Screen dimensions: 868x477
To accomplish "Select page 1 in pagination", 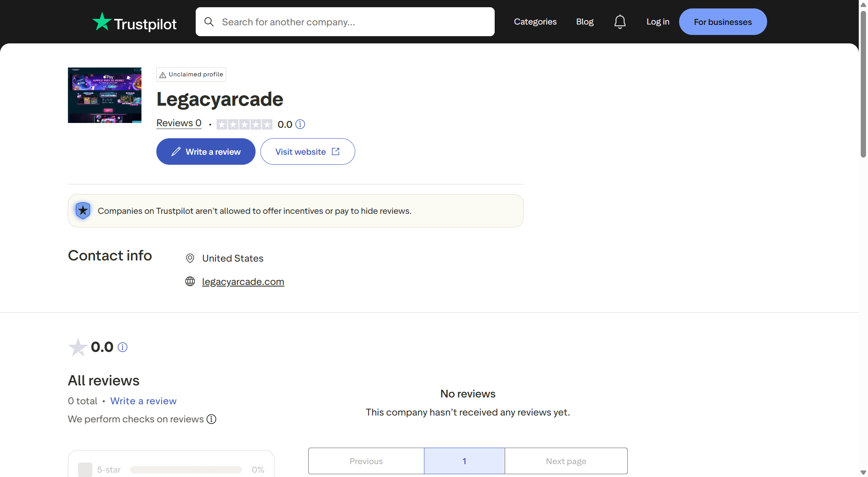I will coord(464,461).
